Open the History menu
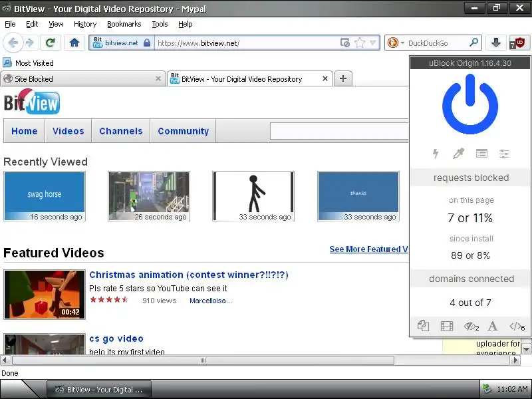This screenshot has height=399, width=532. [x=85, y=24]
